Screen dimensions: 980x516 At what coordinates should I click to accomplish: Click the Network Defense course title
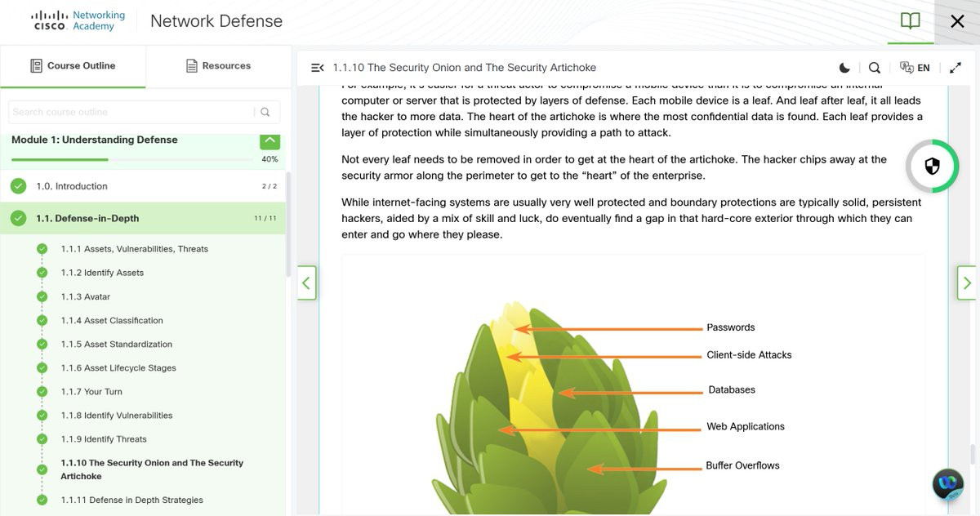pyautogui.click(x=216, y=21)
